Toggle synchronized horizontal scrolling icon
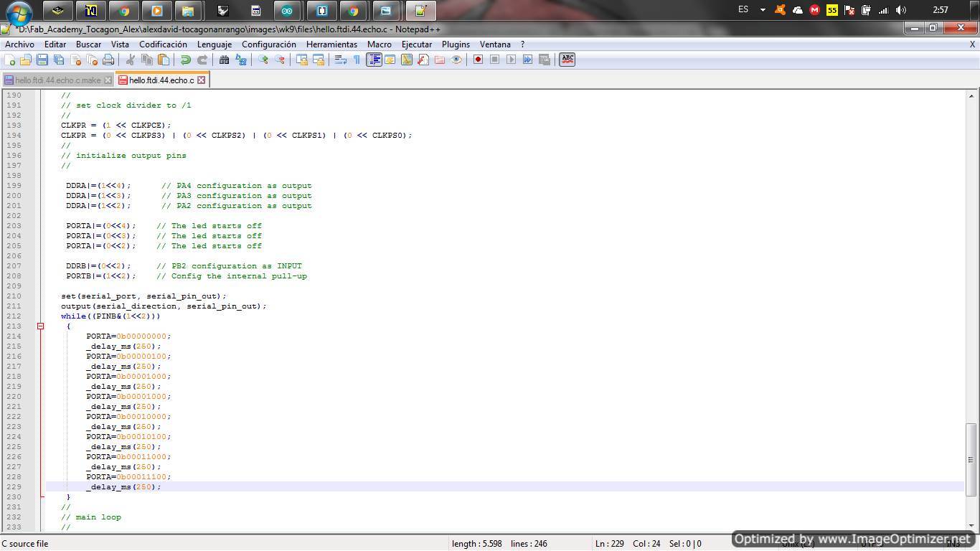This screenshot has width=980, height=551. 318,60
